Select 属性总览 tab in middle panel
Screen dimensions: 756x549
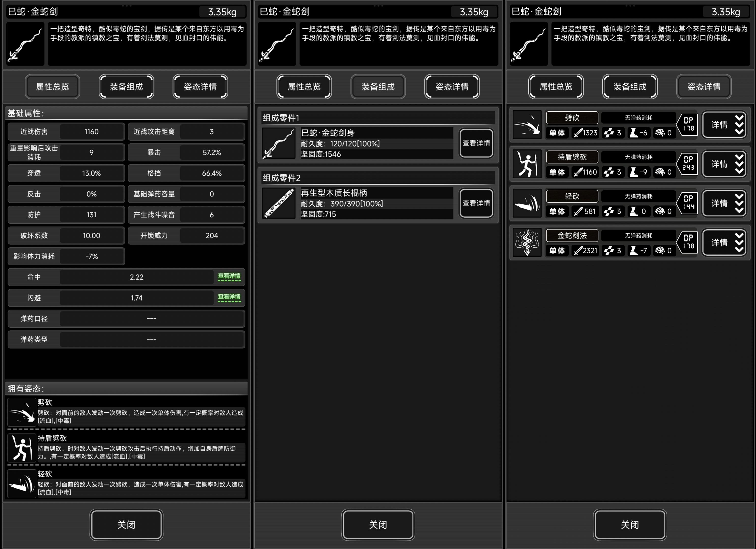[304, 87]
